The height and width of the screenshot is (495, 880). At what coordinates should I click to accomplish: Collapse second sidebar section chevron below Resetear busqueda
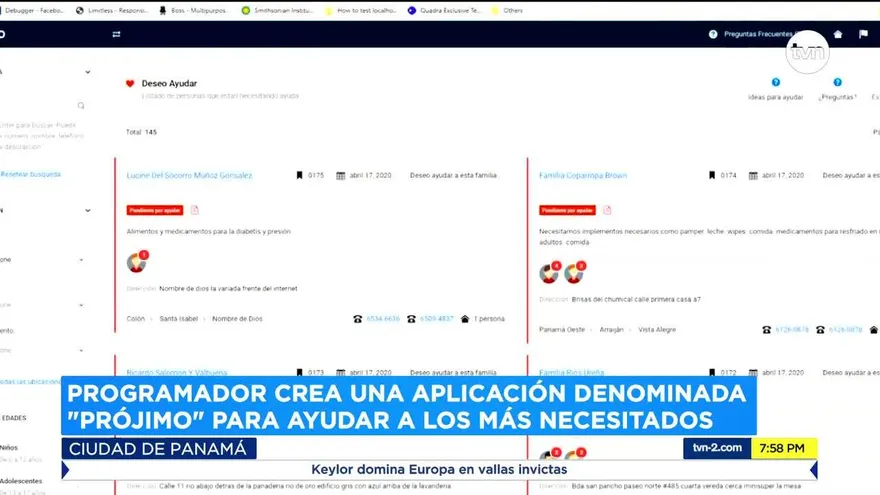click(88, 210)
